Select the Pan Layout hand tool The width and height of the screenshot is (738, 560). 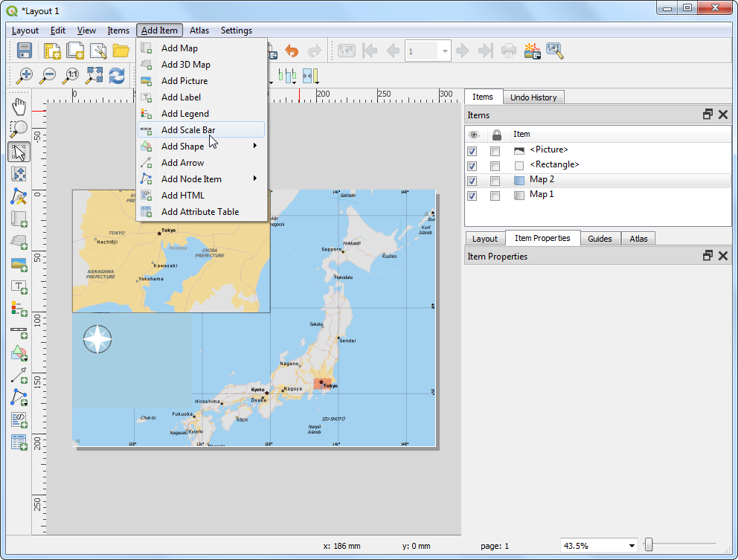tap(19, 107)
